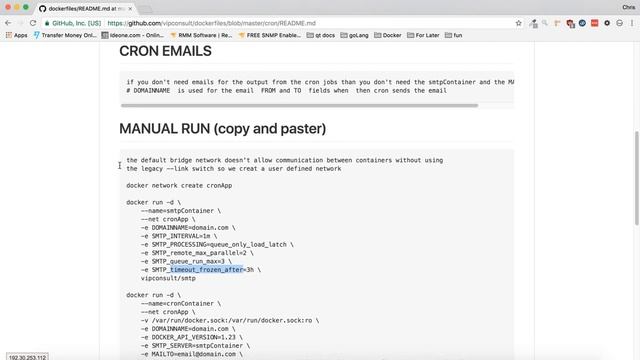Click the '# DOMAINNAME is used for' comment line
Image resolution: width=640 pixels, height=360 pixels.
coord(287,91)
